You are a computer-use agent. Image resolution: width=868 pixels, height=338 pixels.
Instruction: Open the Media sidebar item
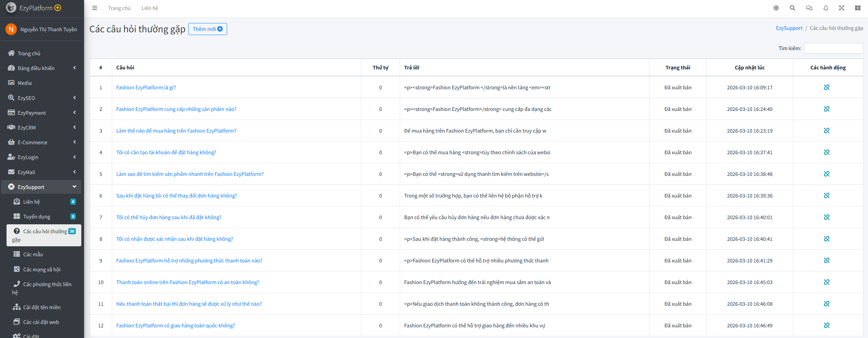(25, 83)
